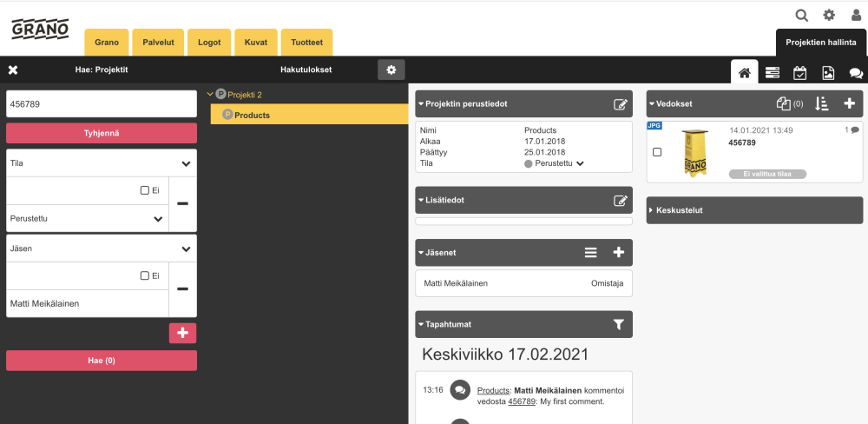Click the 13:16 event comment icon
868x424 pixels.
tap(459, 390)
